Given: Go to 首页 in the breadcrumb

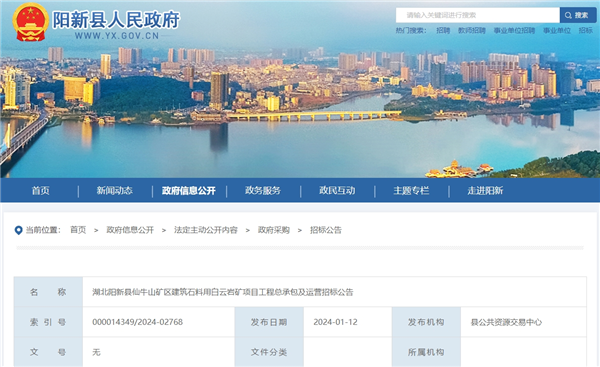Looking at the screenshot, I should [78, 230].
